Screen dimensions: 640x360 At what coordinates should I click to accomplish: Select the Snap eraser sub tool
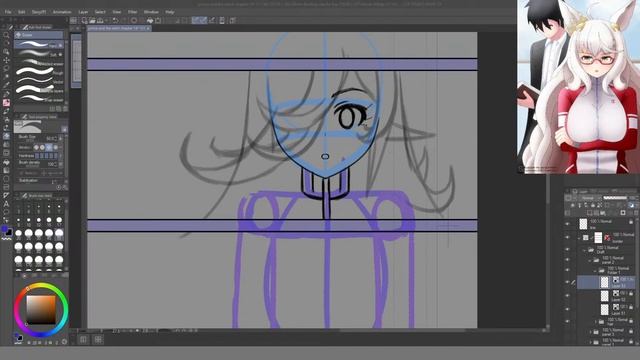coord(39,99)
